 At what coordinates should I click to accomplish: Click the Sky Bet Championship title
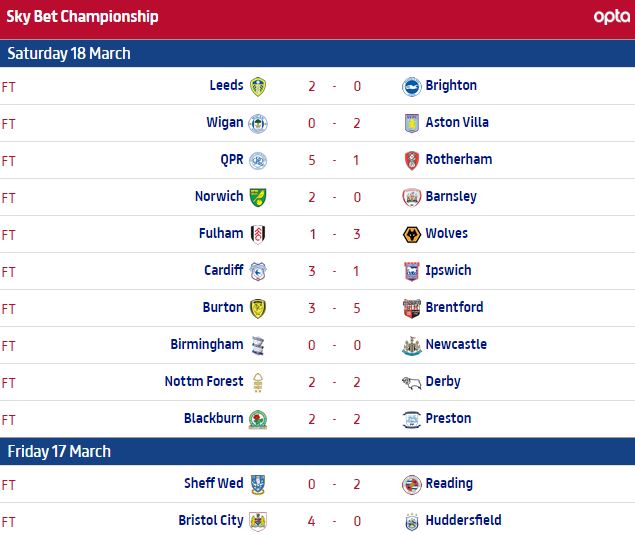point(82,17)
